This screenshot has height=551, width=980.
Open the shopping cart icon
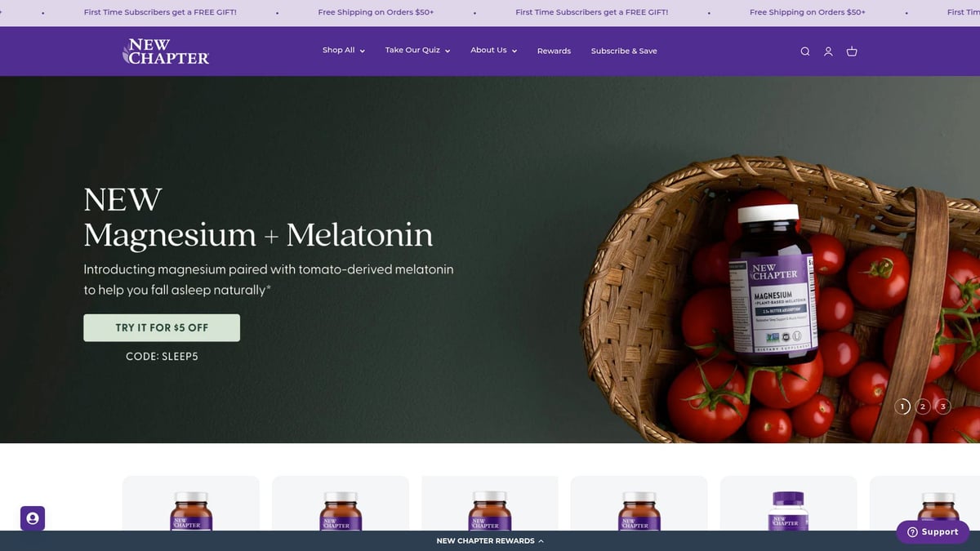coord(852,51)
